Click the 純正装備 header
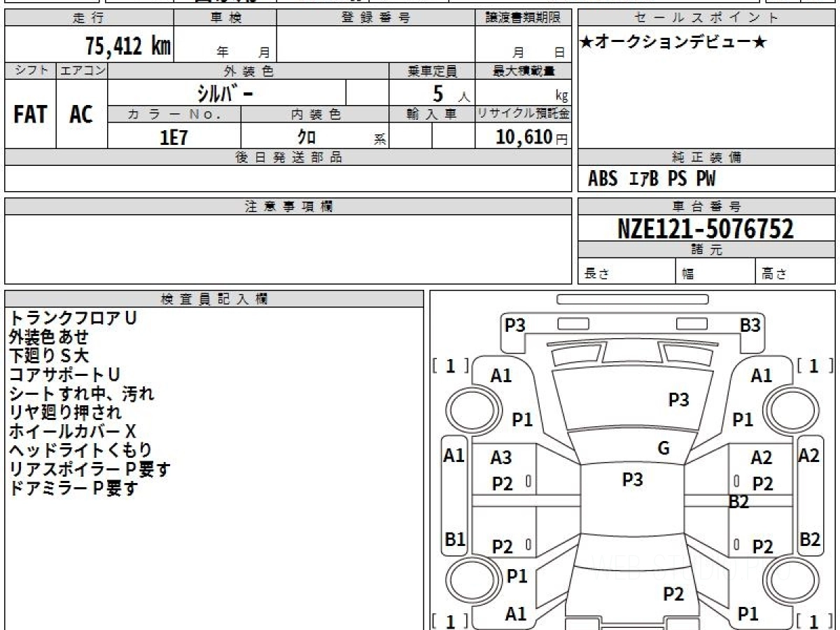This screenshot has width=840, height=630. [706, 157]
